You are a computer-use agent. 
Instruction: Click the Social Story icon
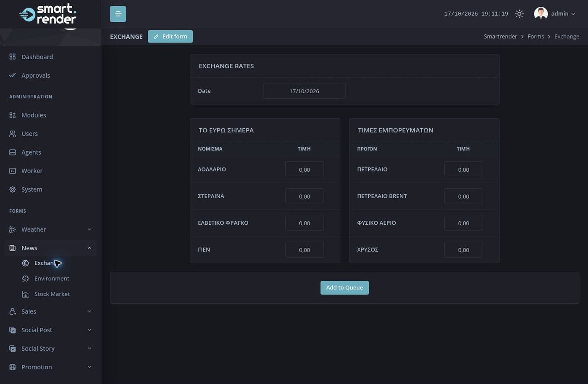(13, 348)
